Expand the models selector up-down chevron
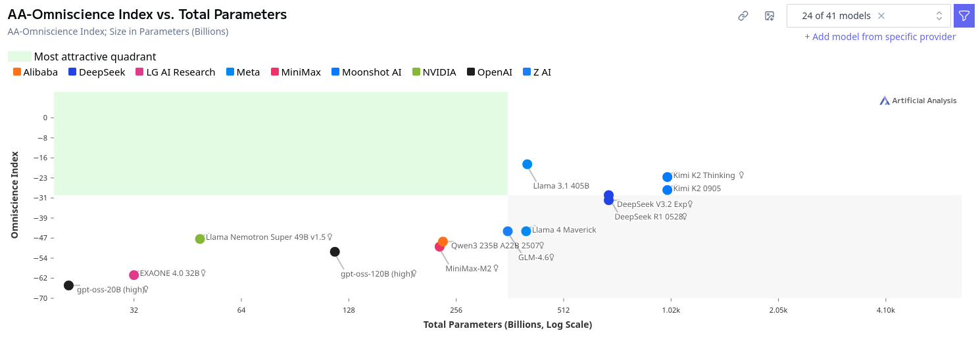The height and width of the screenshot is (339, 980). (x=939, y=16)
